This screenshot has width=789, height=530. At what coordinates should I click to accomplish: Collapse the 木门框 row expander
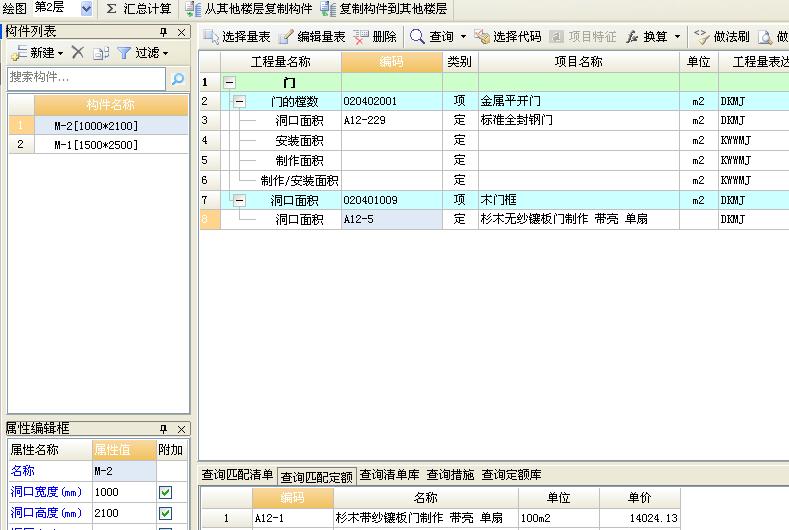point(240,201)
